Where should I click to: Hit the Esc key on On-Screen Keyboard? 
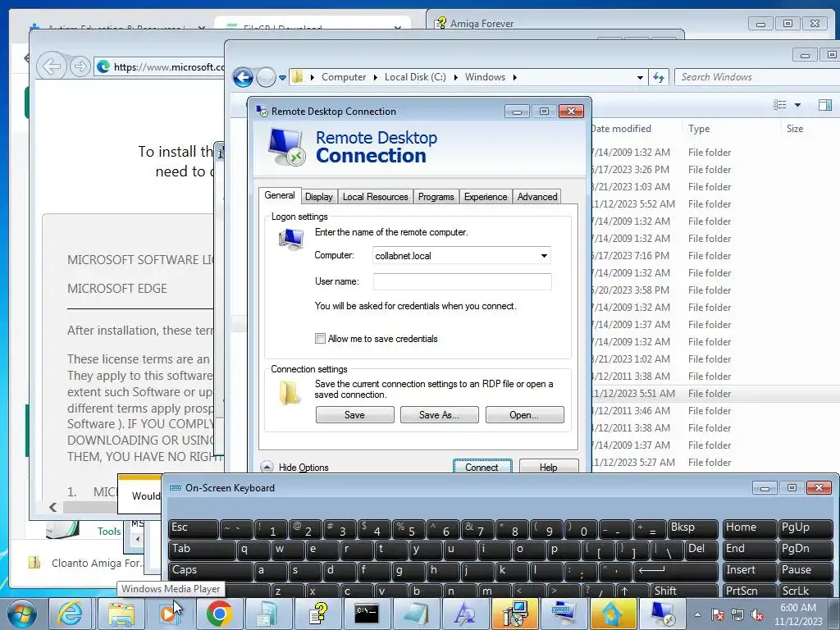click(x=193, y=528)
